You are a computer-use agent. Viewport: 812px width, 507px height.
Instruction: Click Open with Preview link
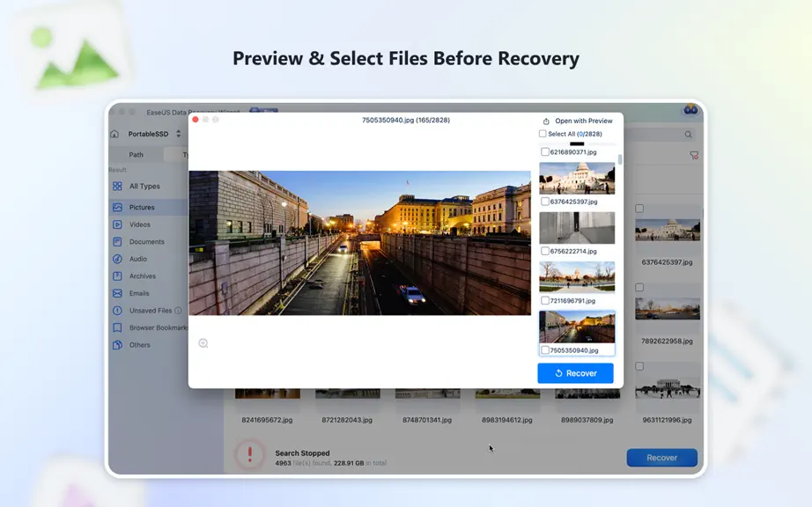tap(578, 121)
